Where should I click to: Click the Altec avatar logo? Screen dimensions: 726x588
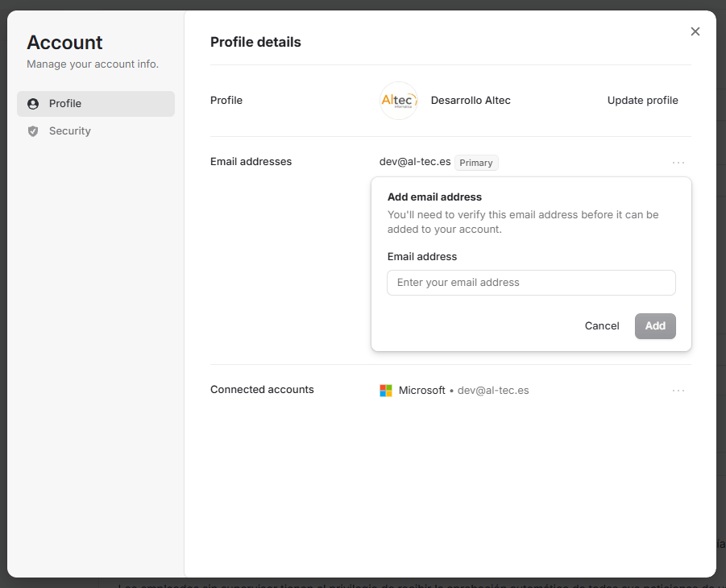(x=399, y=101)
